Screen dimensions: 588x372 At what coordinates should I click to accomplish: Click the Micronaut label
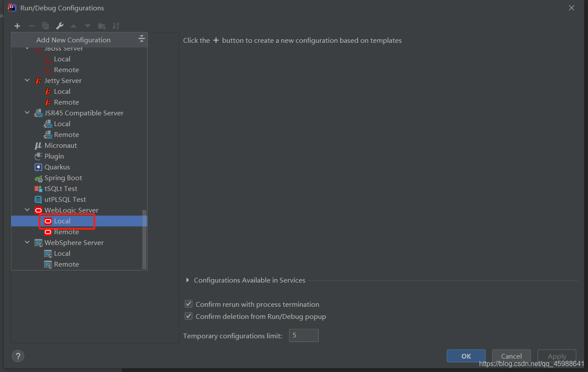point(60,146)
